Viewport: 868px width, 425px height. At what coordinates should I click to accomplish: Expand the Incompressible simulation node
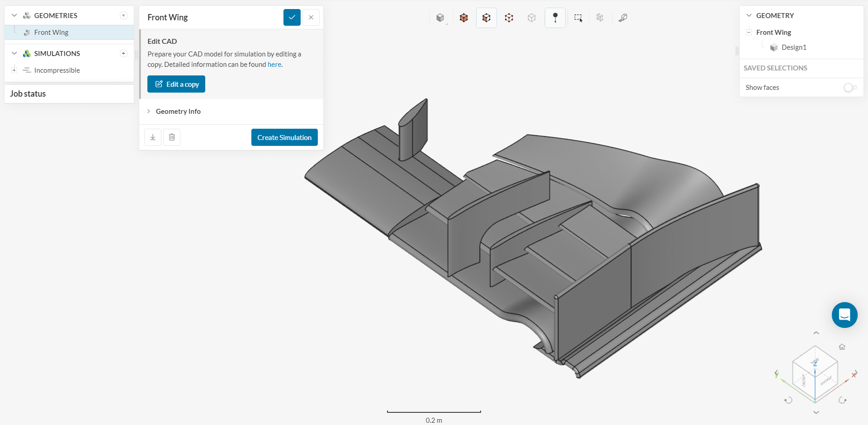coord(14,70)
